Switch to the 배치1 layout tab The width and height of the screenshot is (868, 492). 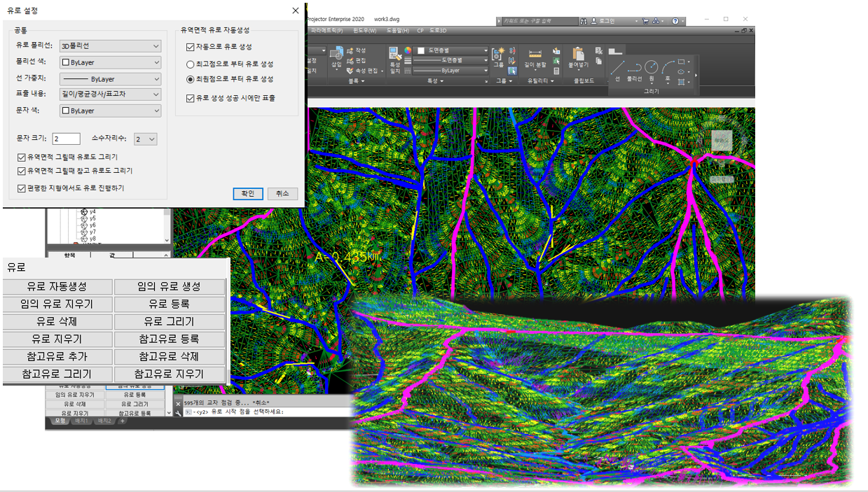(82, 421)
